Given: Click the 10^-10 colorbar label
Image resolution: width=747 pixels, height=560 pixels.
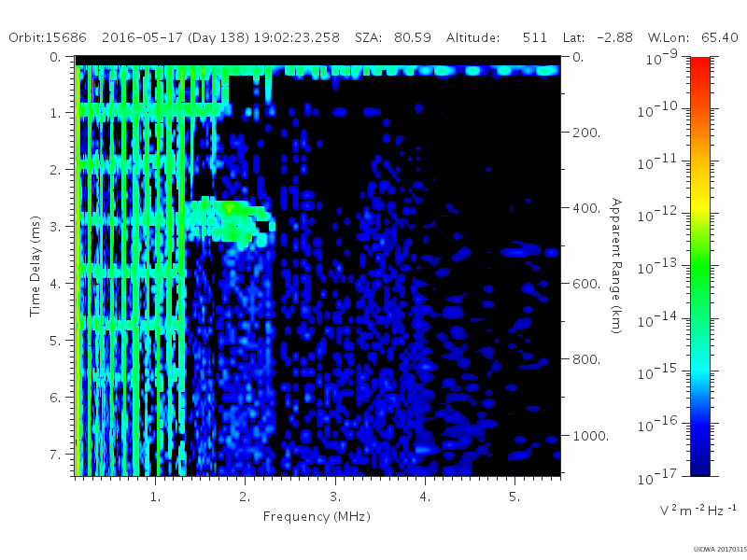Looking at the screenshot, I should [657, 110].
